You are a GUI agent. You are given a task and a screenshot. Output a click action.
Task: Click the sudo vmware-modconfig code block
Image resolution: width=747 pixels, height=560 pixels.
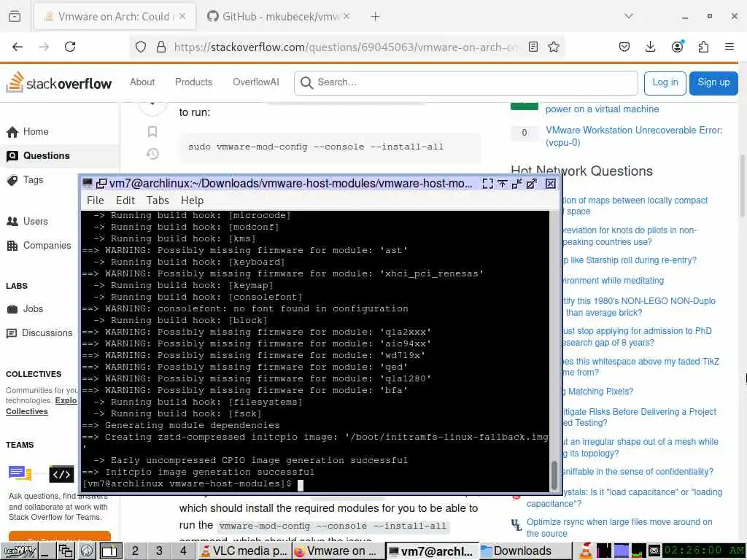[330, 147]
